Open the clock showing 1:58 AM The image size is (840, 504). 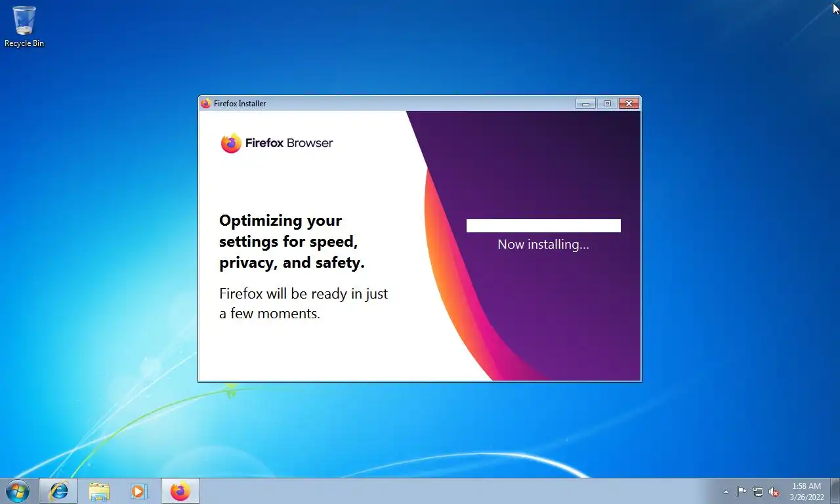807,486
